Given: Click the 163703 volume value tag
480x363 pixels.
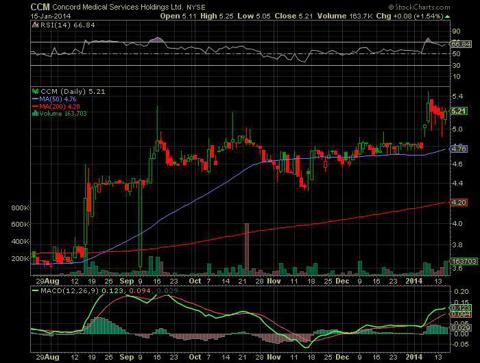Looking at the screenshot, I should (x=464, y=261).
